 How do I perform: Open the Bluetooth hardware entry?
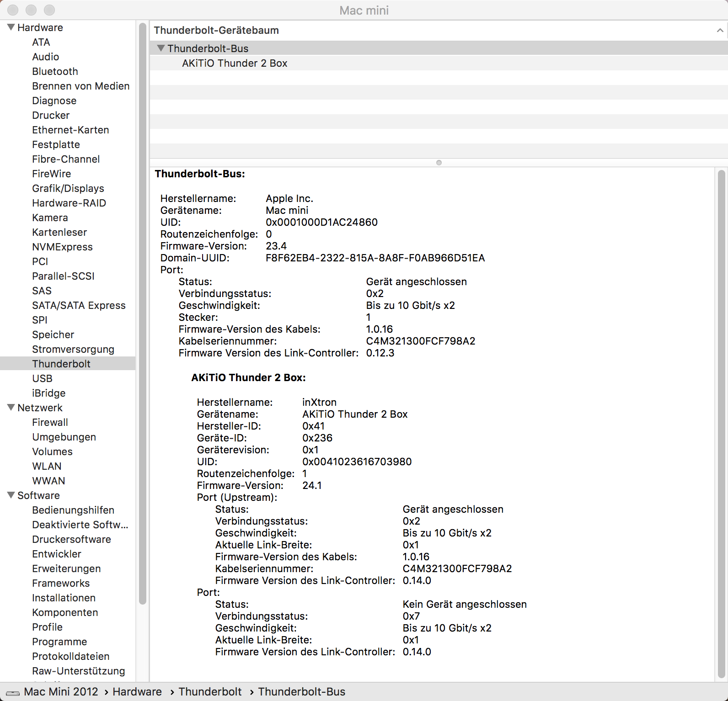55,71
